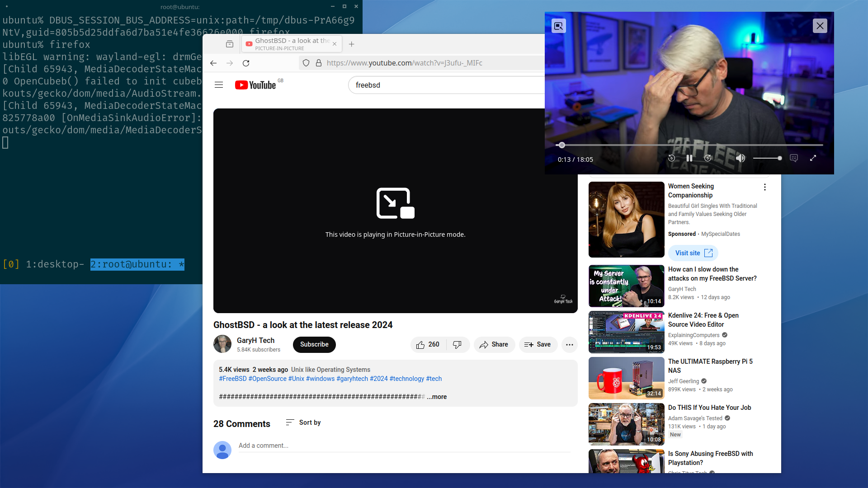Click the Unix like Operating Systems text
Image resolution: width=868 pixels, height=488 pixels.
pos(330,370)
